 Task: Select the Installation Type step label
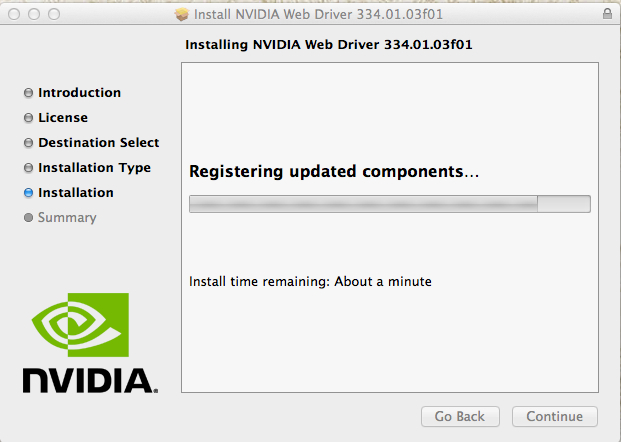(94, 168)
